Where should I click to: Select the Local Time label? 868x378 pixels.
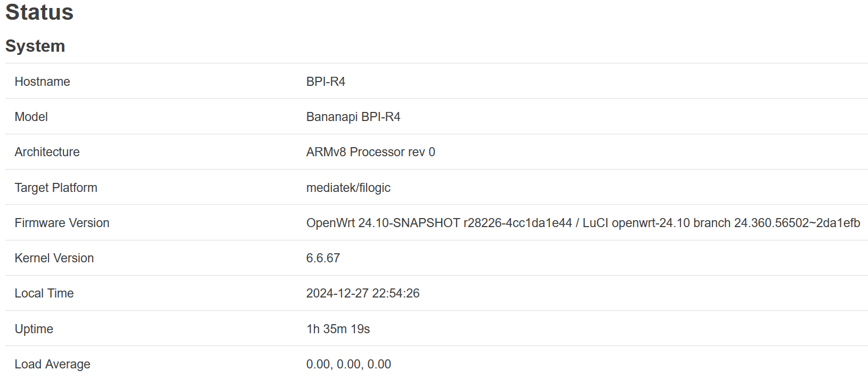(44, 293)
